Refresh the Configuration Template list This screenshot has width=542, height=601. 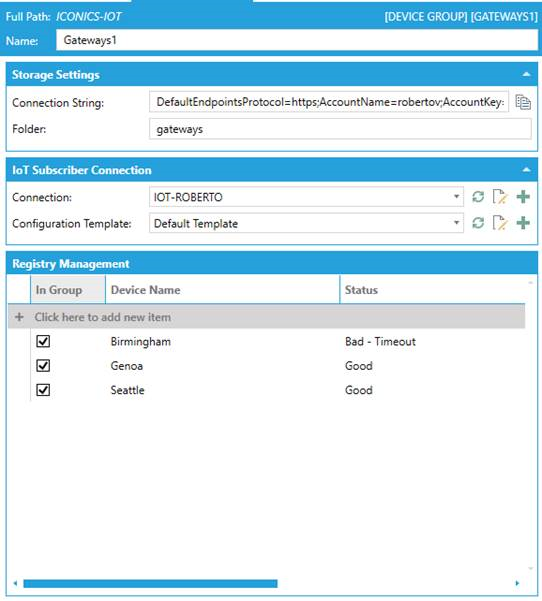point(478,223)
